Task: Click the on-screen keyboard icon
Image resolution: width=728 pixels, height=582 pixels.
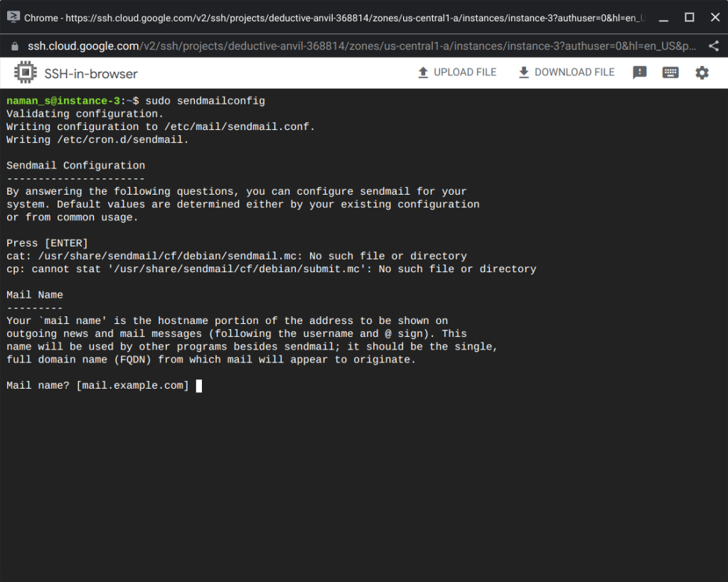Action: click(670, 72)
